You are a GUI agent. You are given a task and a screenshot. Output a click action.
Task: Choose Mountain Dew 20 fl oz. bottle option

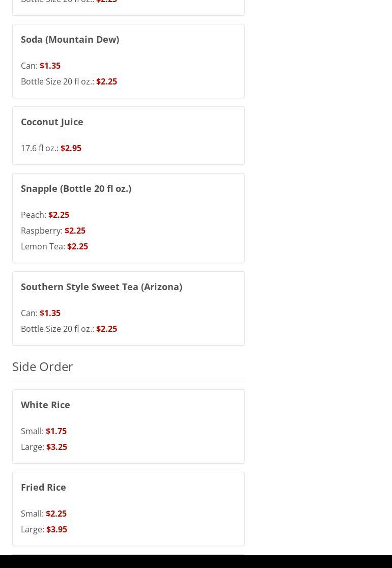(69, 81)
